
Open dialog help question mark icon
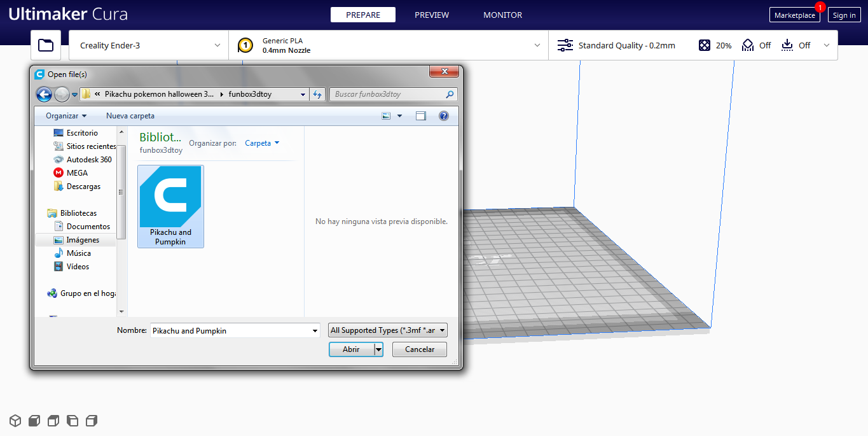pyautogui.click(x=444, y=116)
